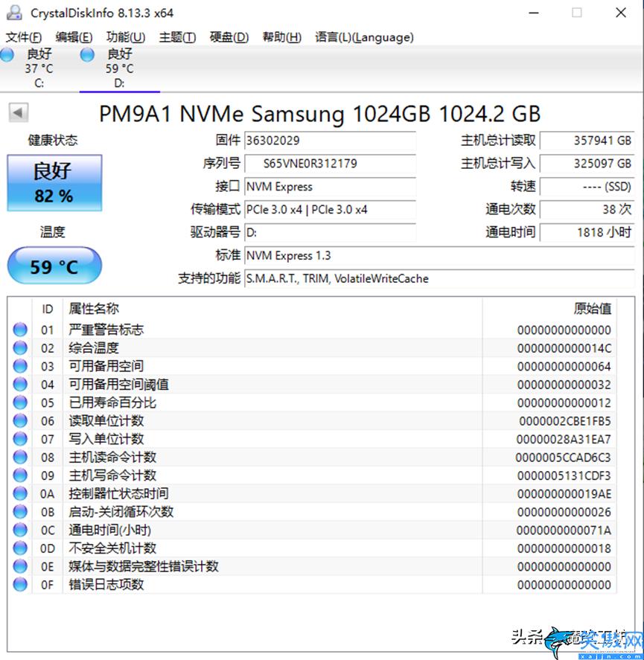Image resolution: width=644 pixels, height=660 pixels.
Task: Open the 帮助(H) menu
Action: [281, 37]
